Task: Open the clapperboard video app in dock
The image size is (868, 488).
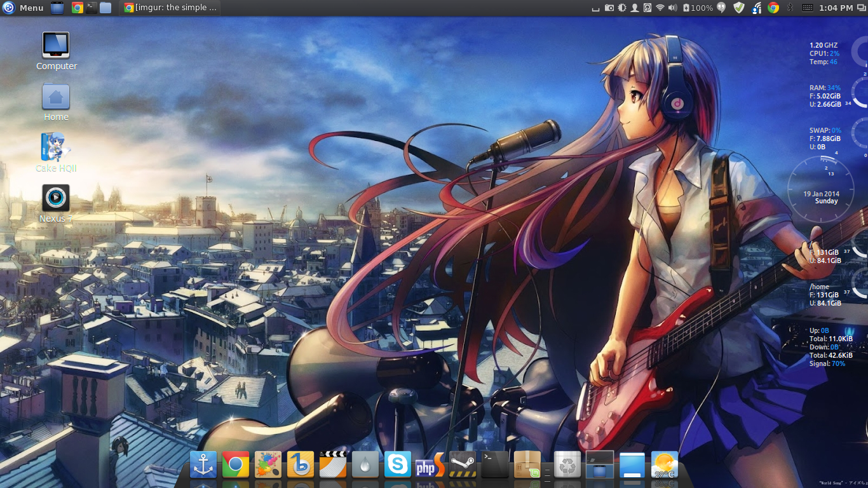Action: click(333, 465)
